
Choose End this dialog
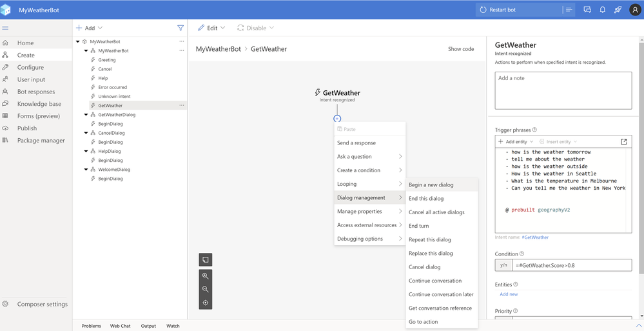pos(442,198)
